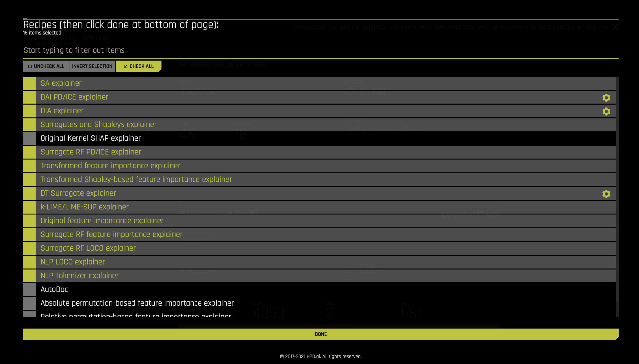Click INVERT SELECTION
639x364 pixels.
click(x=92, y=66)
